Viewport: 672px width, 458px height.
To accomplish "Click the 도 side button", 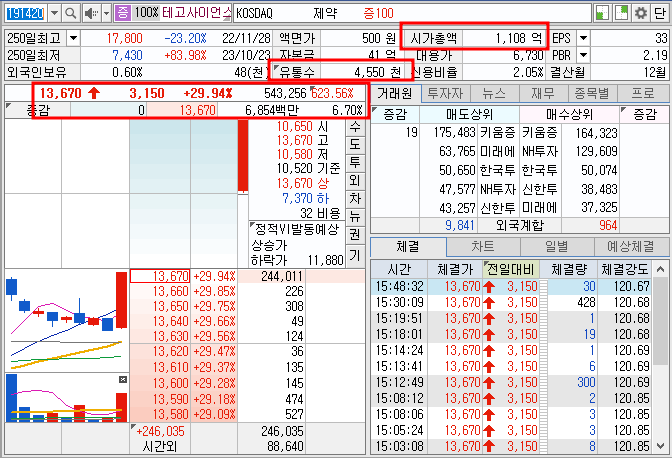I will click(355, 145).
